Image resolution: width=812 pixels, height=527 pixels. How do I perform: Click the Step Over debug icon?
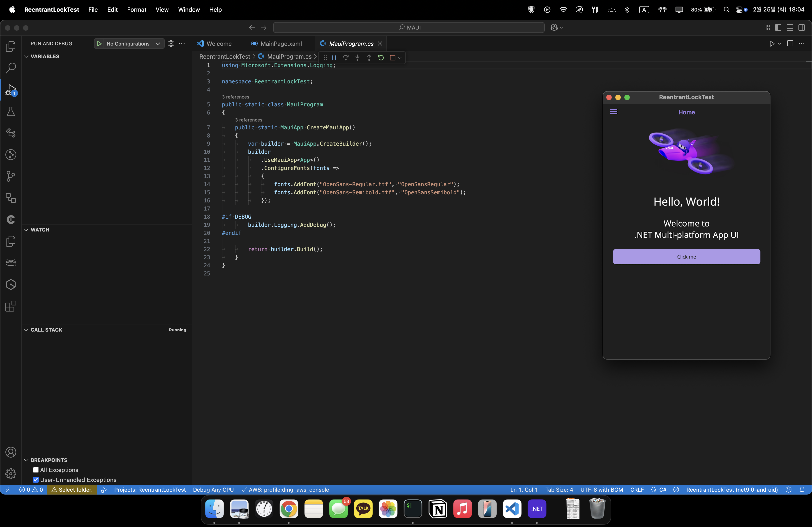(x=346, y=58)
